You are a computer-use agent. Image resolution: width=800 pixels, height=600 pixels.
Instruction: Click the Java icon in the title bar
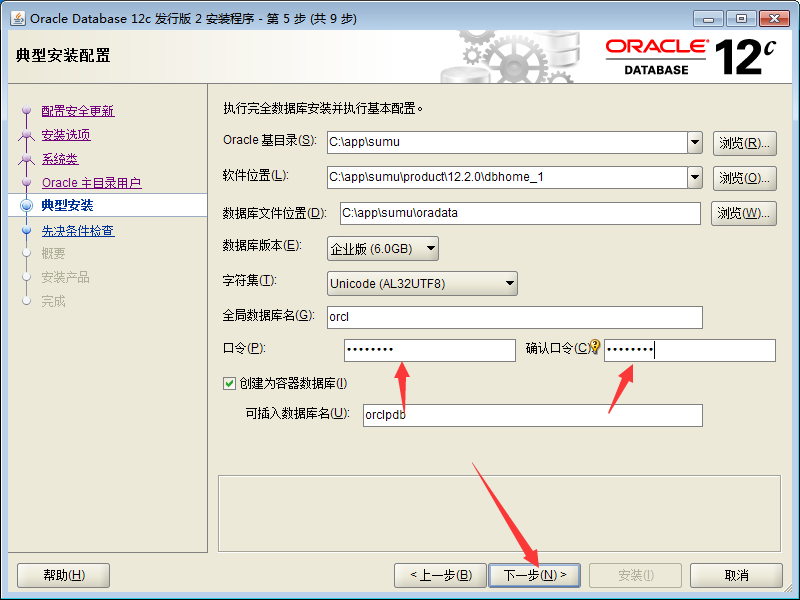point(18,18)
